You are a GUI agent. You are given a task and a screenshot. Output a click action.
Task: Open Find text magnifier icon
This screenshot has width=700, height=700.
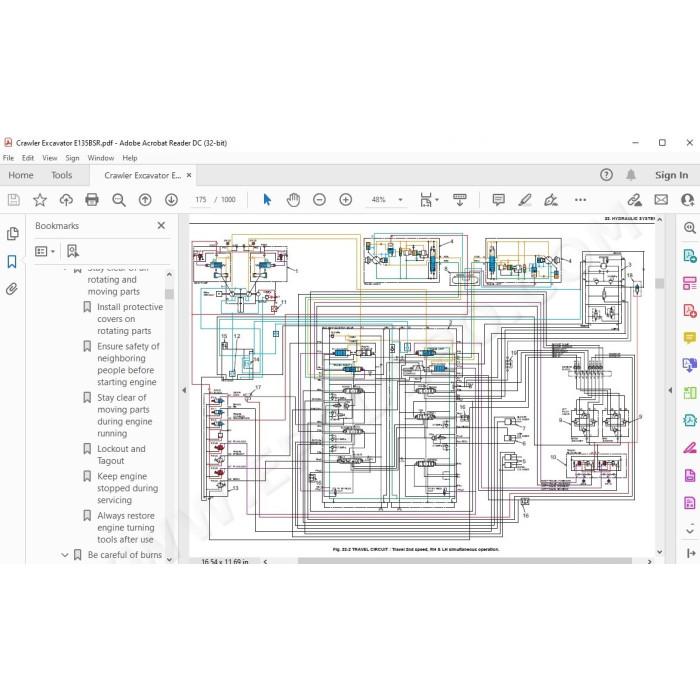119,200
